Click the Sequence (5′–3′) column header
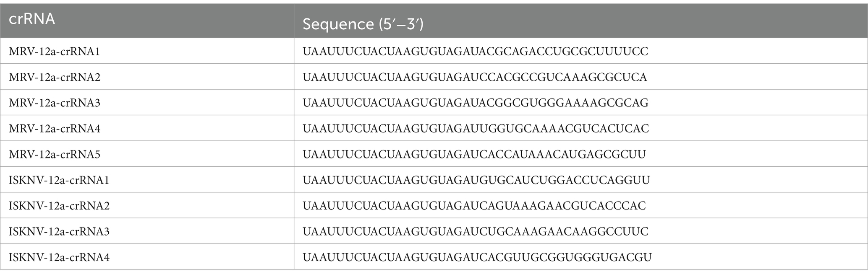 [581, 21]
